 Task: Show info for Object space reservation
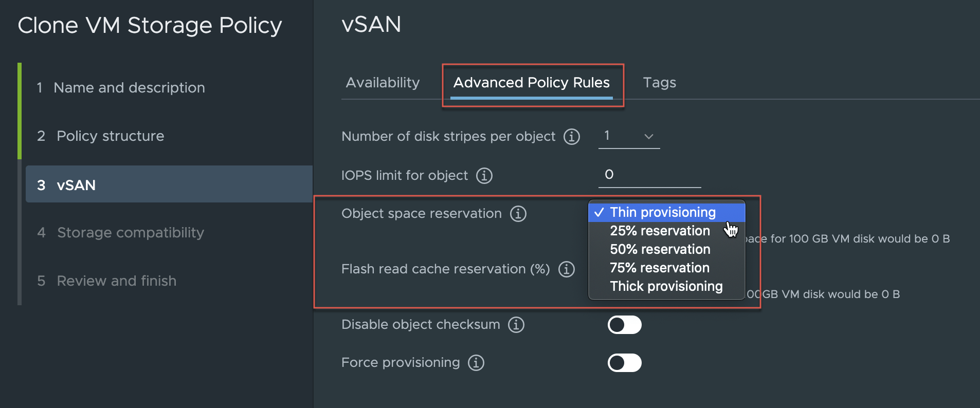518,214
